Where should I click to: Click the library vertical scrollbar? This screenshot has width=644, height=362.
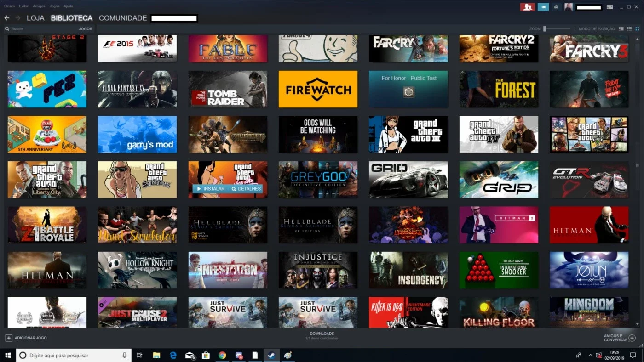pyautogui.click(x=637, y=165)
